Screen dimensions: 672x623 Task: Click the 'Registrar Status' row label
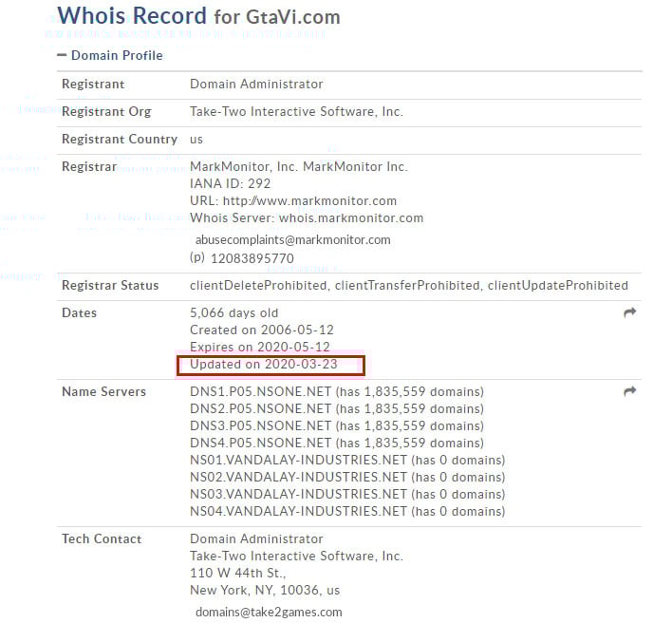pos(110,286)
